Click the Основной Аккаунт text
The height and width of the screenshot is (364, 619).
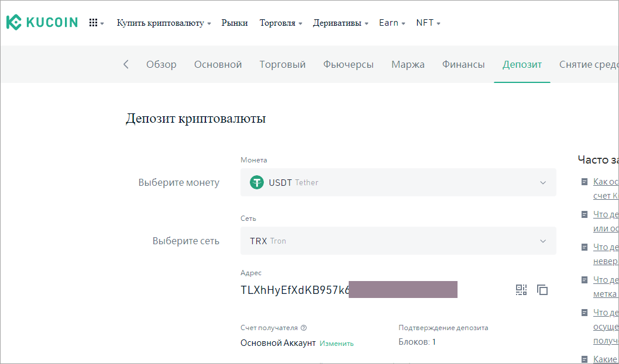coord(278,343)
